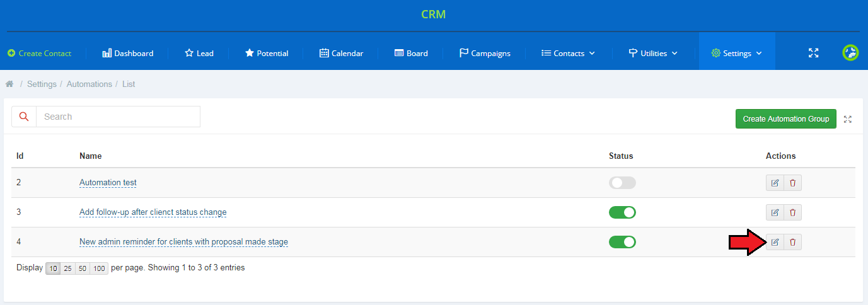This screenshot has width=868, height=305.
Task: Toggle fullscreen icon in top navigation bar
Action: click(x=813, y=53)
